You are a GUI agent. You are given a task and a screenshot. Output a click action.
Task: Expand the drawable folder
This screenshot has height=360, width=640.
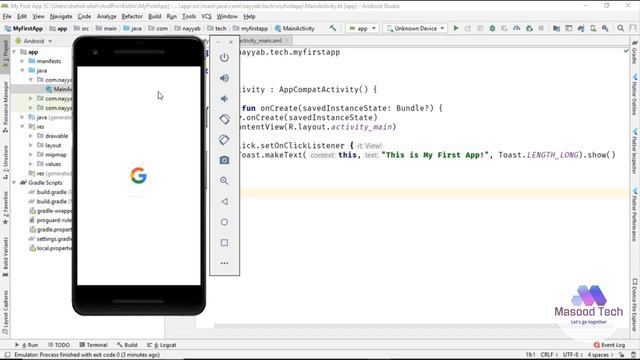pos(31,136)
